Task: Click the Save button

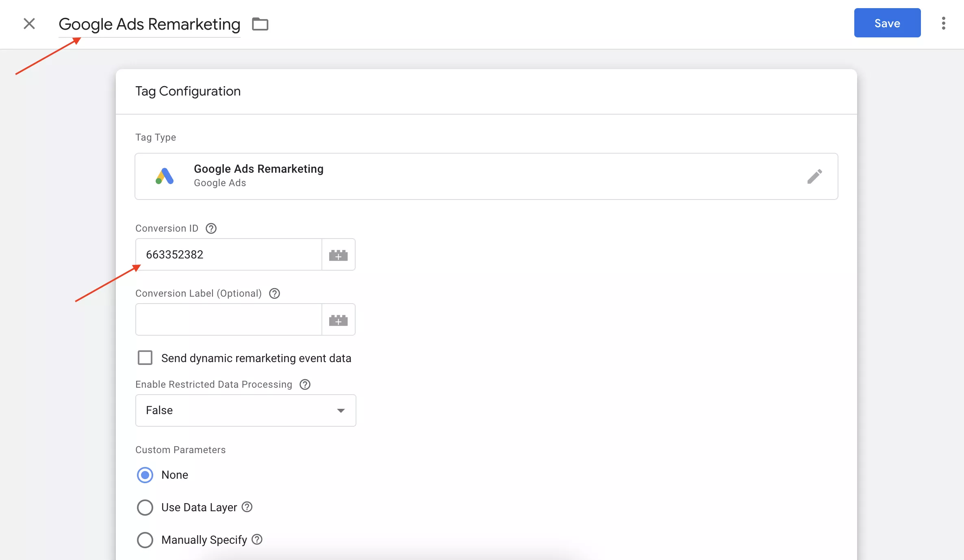Action: [x=887, y=23]
